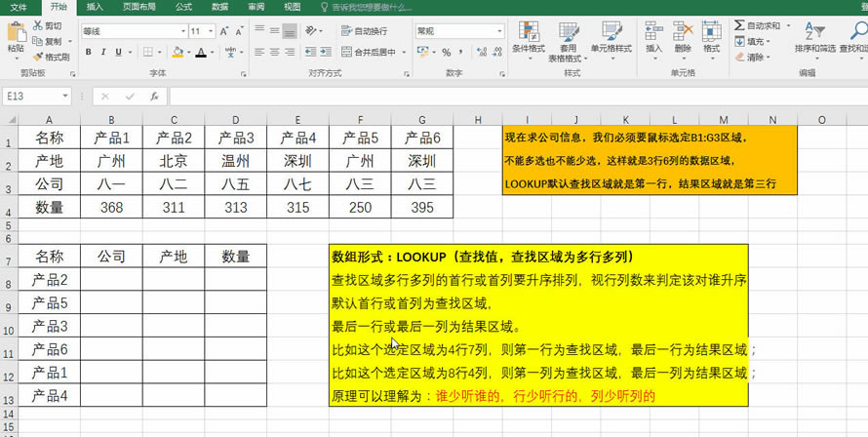The height and width of the screenshot is (437, 868).
Task: Click the text orientation icon
Action: [x=310, y=30]
